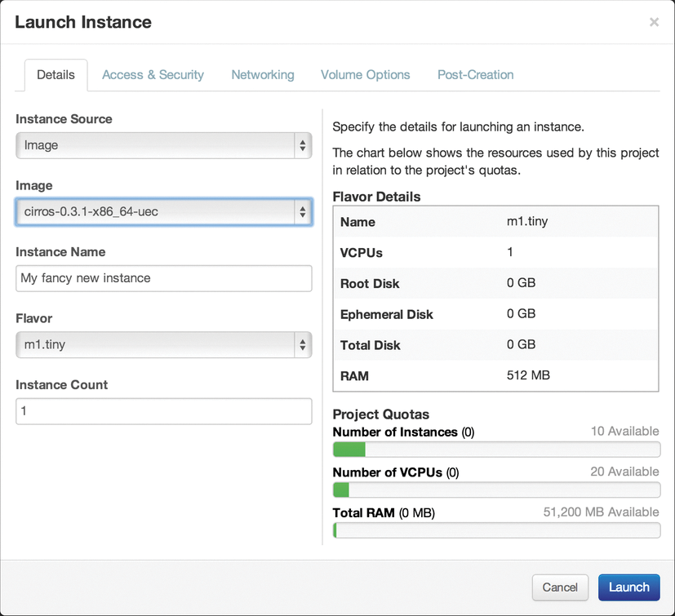
Task: Select the Post-Creation tab
Action: pos(475,74)
